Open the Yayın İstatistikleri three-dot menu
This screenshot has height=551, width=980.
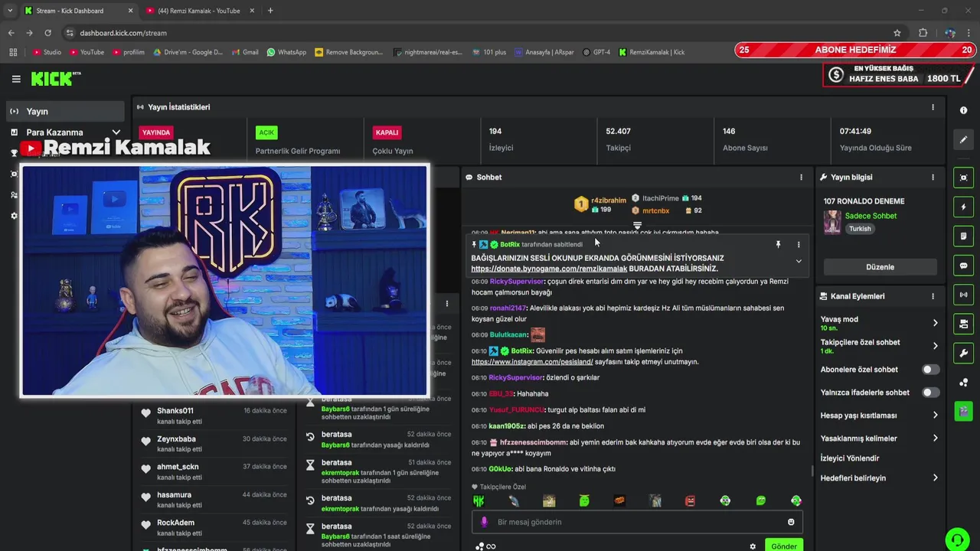[x=933, y=107]
